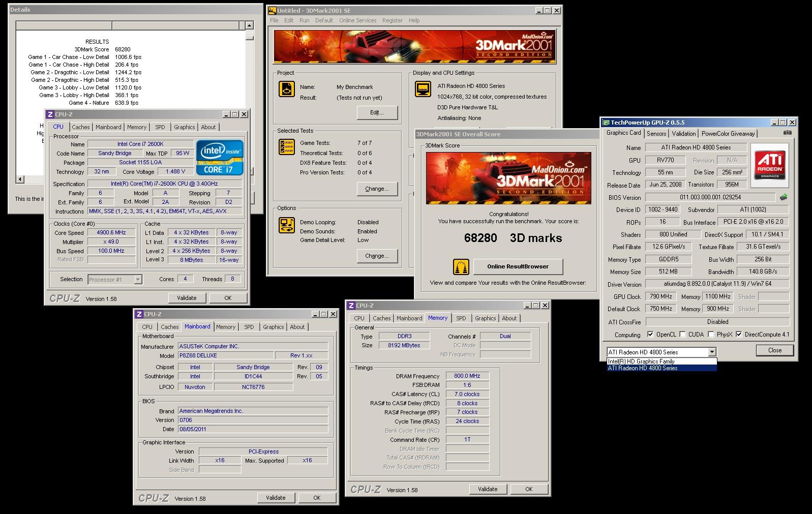Open the Register menu in 3DMark2001
Viewport: 812px width, 514px height.
[393, 20]
